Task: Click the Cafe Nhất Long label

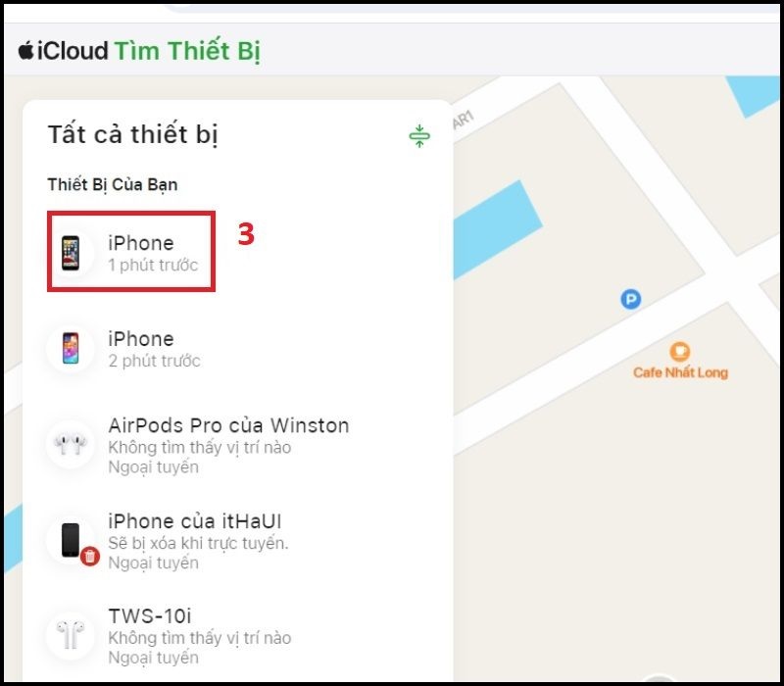Action: [x=680, y=373]
